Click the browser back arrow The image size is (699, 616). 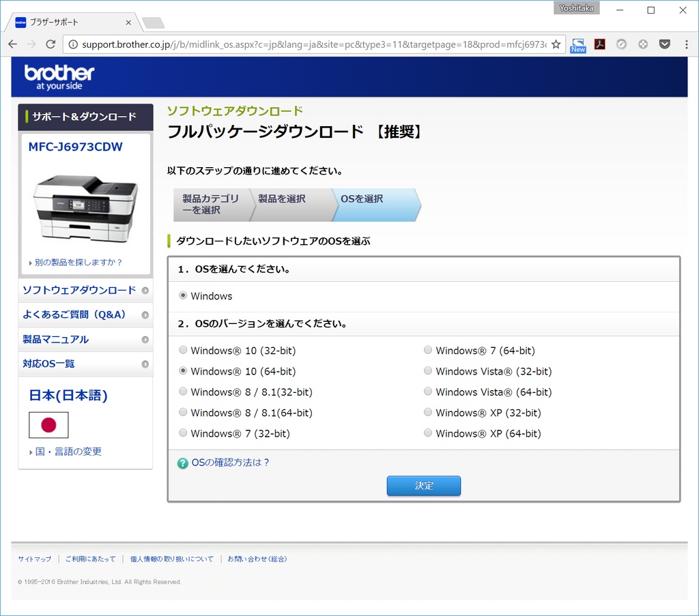[x=13, y=44]
